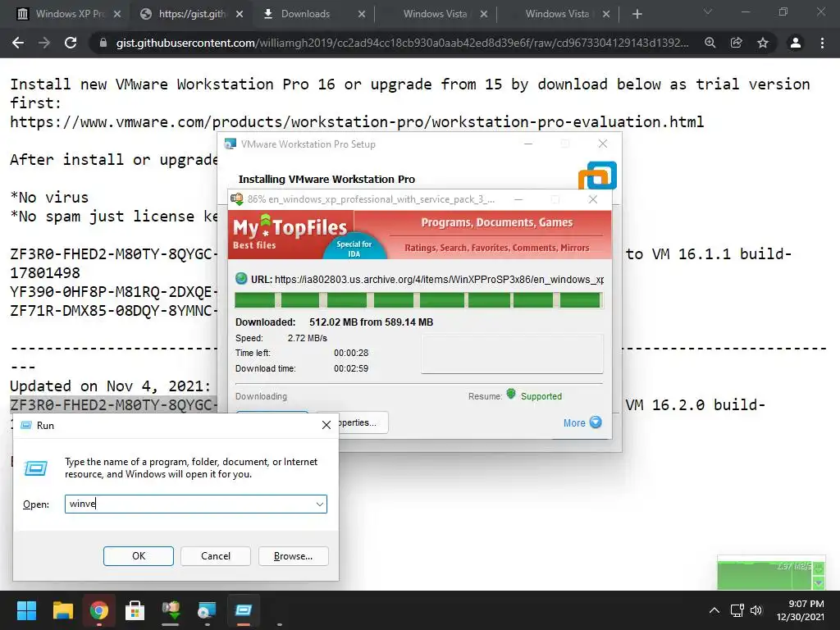Click the download manager taskbar icon
The height and width of the screenshot is (630, 840).
pyautogui.click(x=171, y=610)
